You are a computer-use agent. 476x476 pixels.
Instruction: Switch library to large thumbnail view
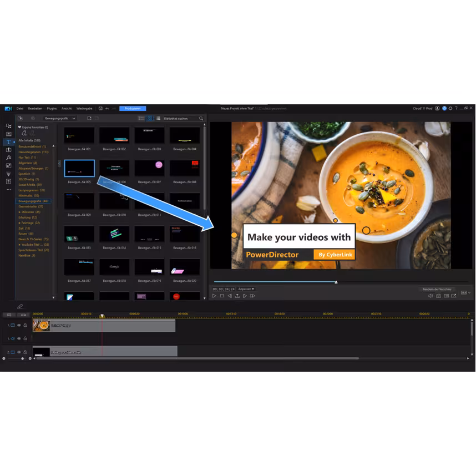pyautogui.click(x=150, y=118)
